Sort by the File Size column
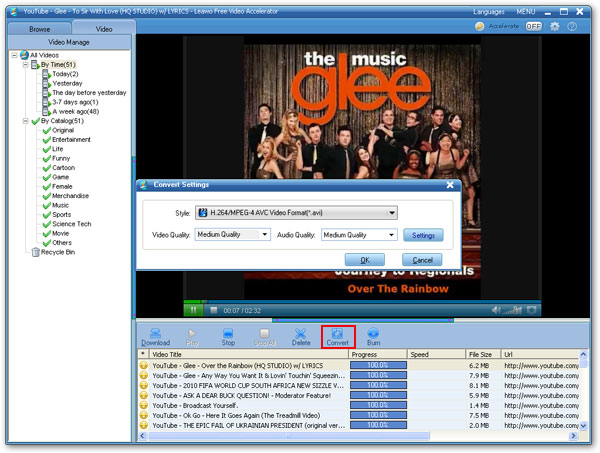The width and height of the screenshot is (600, 453). click(483, 354)
